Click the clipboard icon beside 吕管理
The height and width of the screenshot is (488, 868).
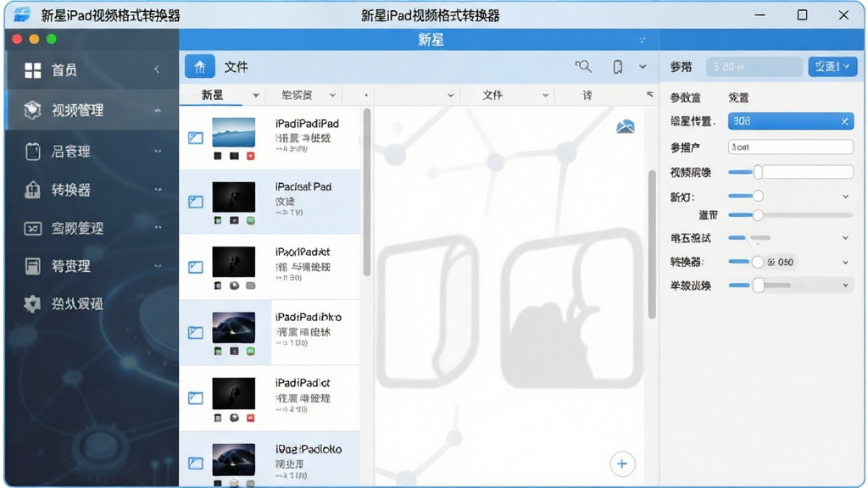(x=33, y=151)
